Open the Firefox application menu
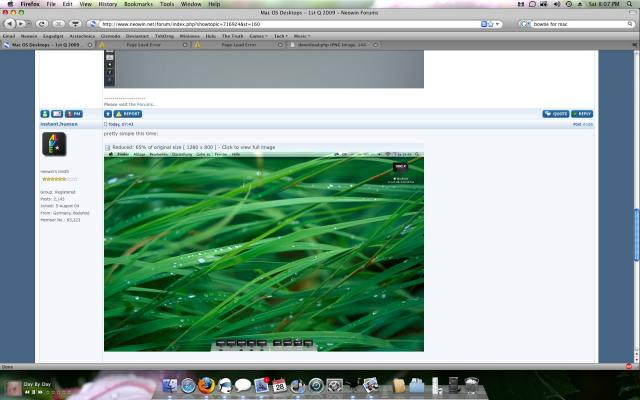Screen dimensions: 640x400 pyautogui.click(x=30, y=4)
